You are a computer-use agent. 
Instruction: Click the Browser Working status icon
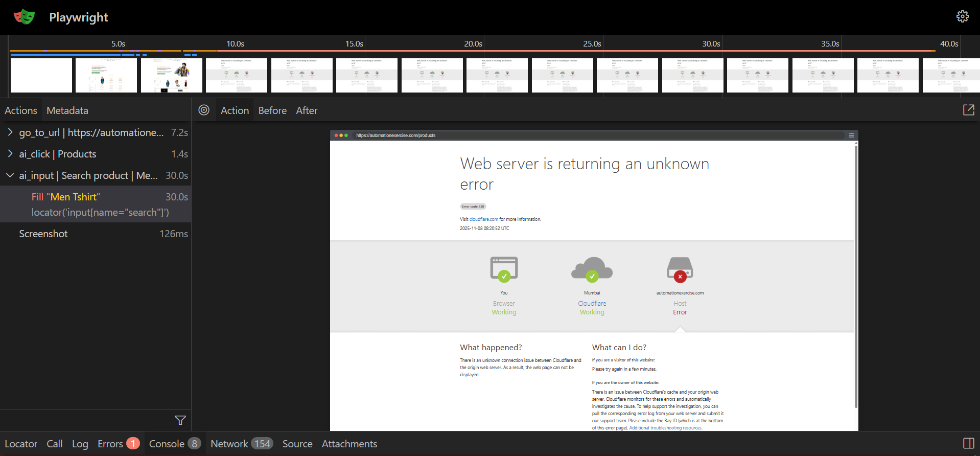click(504, 269)
